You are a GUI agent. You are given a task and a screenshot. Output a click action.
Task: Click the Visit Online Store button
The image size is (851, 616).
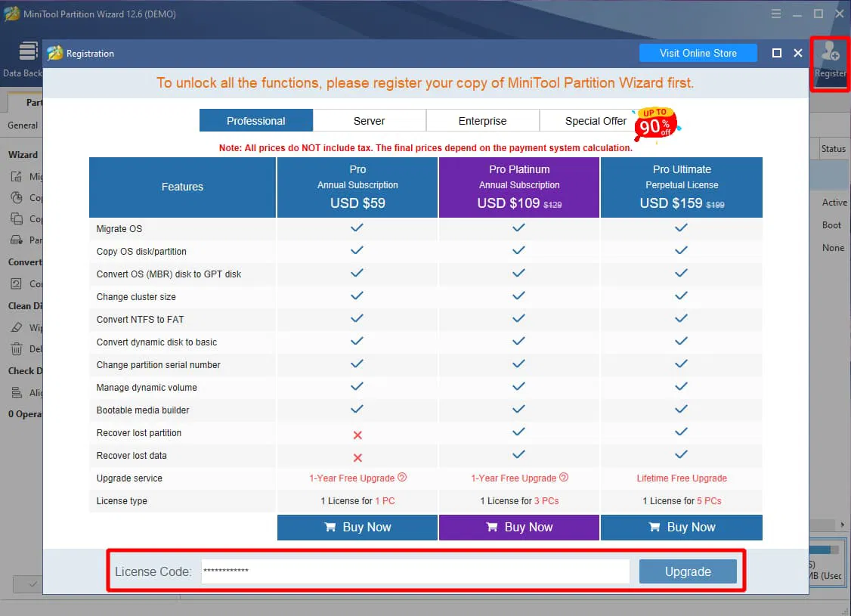698,53
